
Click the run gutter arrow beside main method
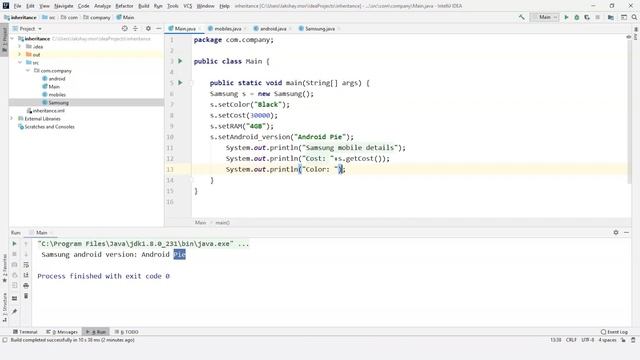(180, 83)
